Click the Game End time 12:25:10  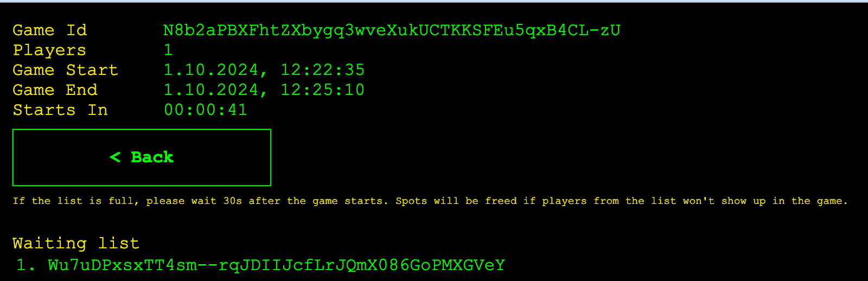323,90
